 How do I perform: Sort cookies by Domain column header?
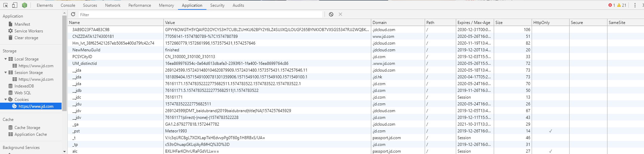(398, 23)
